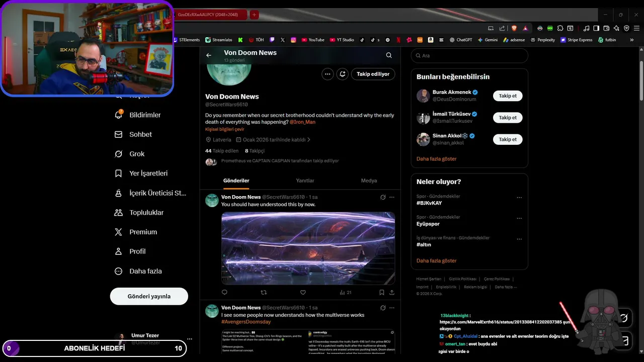Open the Brave Shields lion icon
Screen dimensions: 644x362
pyautogui.click(x=514, y=28)
